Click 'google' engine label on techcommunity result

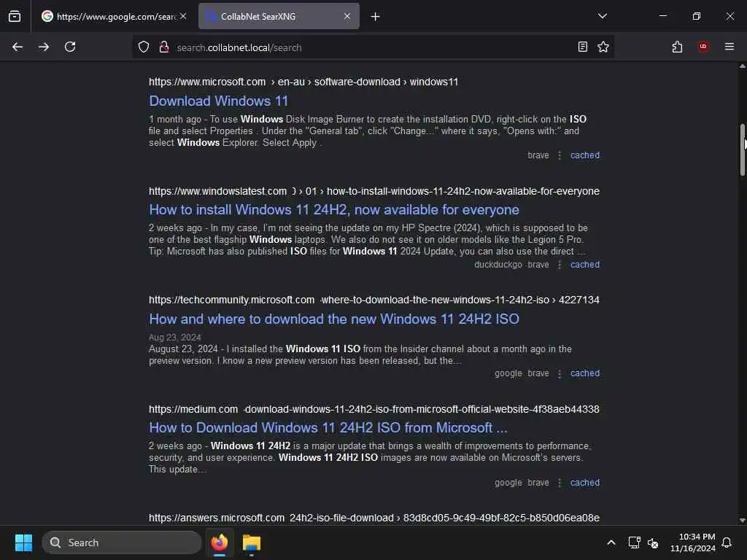tap(508, 373)
